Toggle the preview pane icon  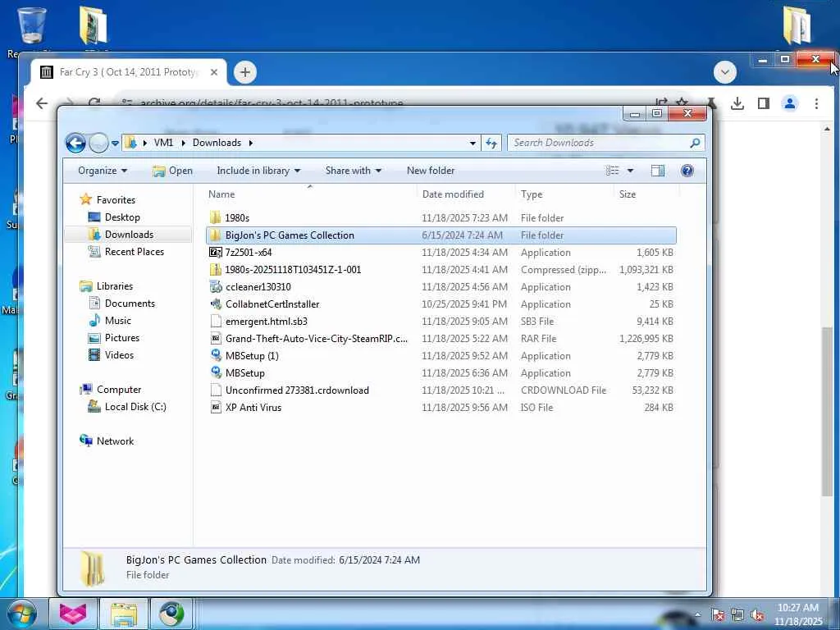tap(657, 171)
